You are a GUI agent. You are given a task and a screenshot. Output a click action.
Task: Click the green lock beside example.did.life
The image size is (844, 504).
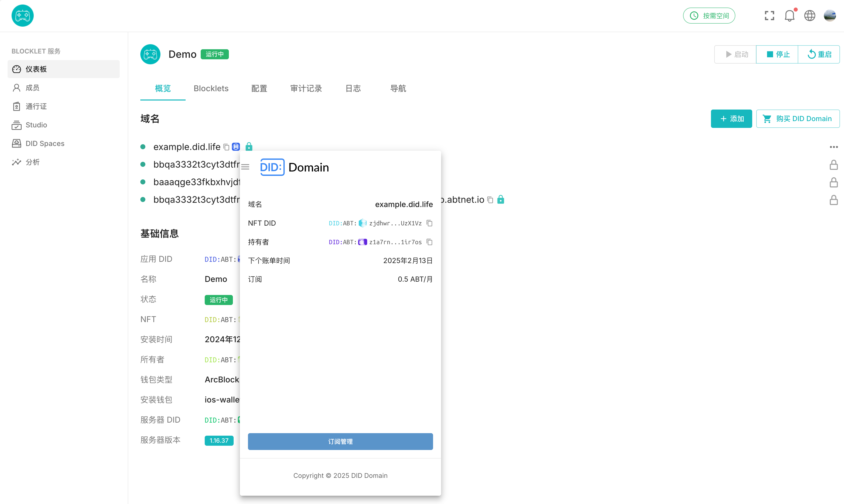coord(249,147)
